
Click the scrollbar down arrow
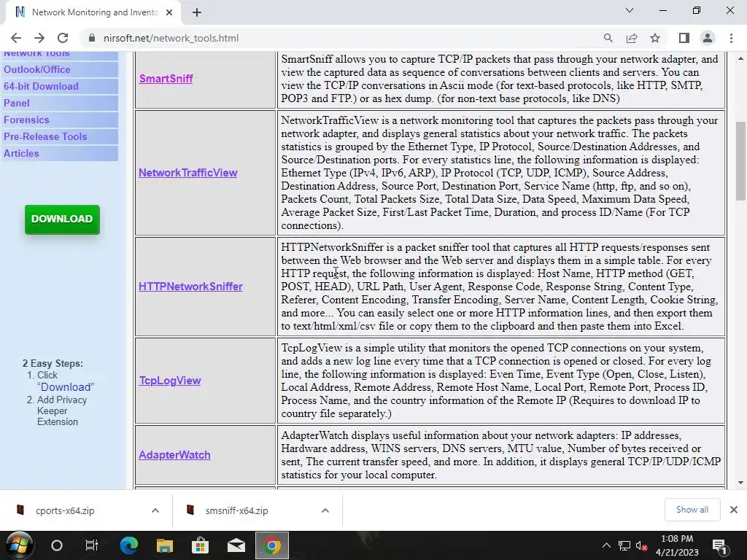point(740,483)
